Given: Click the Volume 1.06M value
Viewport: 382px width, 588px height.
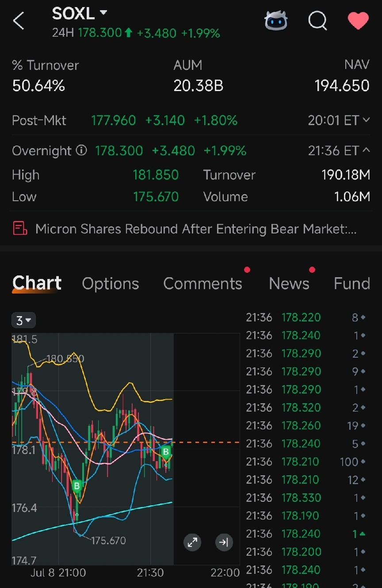Looking at the screenshot, I should (x=352, y=197).
